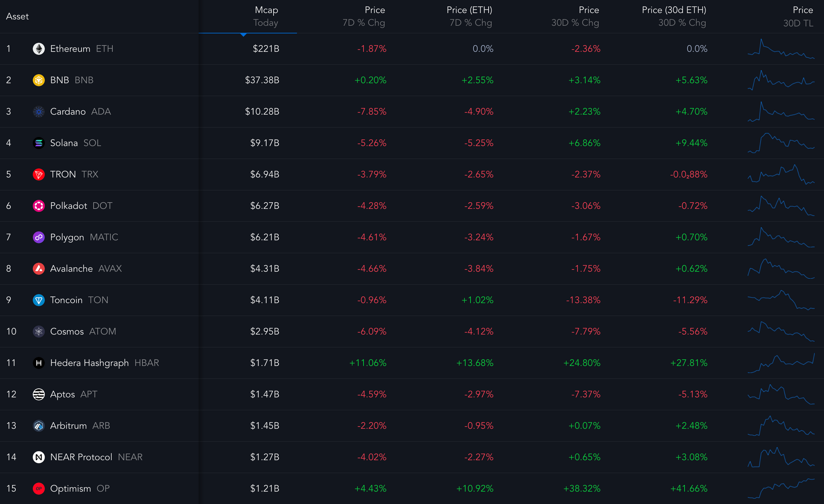This screenshot has height=504, width=824.
Task: Click the Mcap sort direction arrow
Action: (x=244, y=35)
